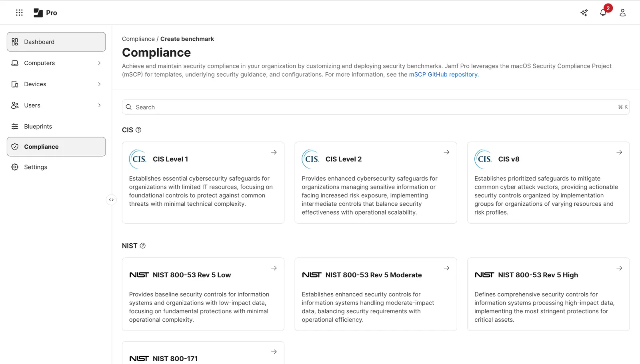Expand the Computers sidebar section
This screenshot has width=640, height=364.
pos(99,63)
